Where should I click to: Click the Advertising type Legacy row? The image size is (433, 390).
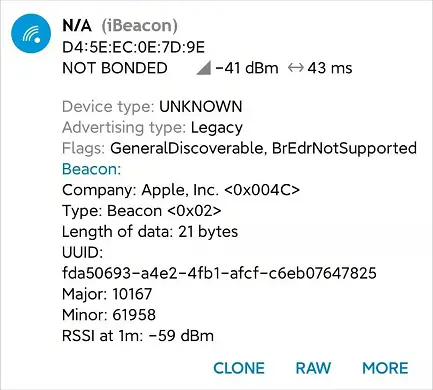coord(152,128)
